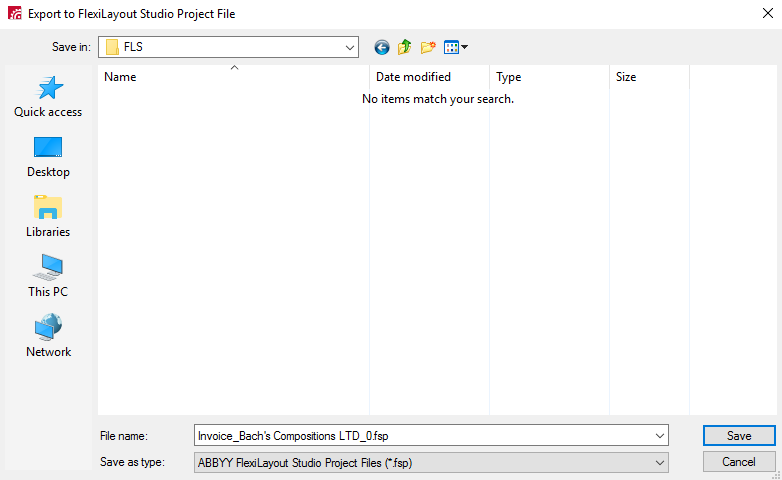Image resolution: width=782 pixels, height=480 pixels.
Task: Create a new folder
Action: [x=428, y=47]
